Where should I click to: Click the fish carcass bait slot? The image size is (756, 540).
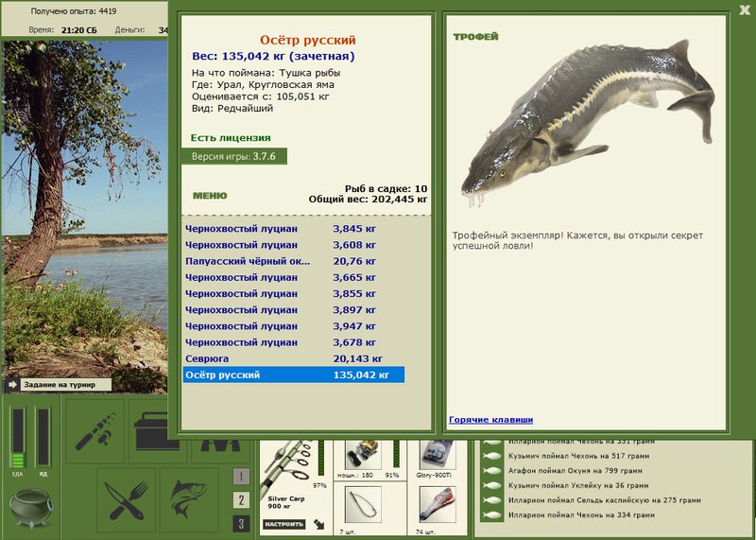(438, 503)
